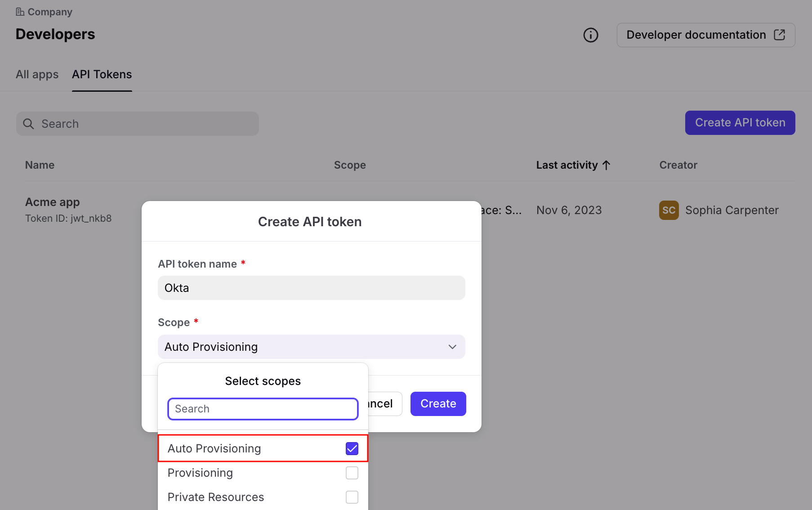Collapse the Scope dropdown chevron
Screen dimensions: 812x510
[x=452, y=347]
